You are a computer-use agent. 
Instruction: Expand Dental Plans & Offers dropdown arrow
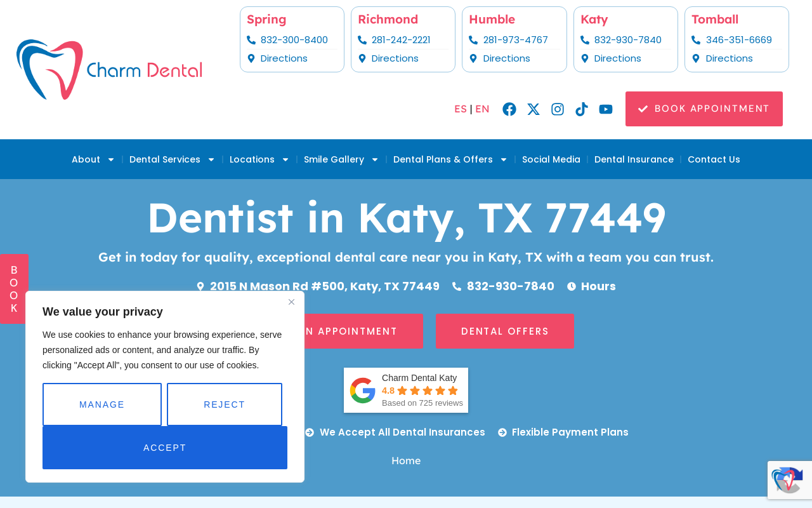pyautogui.click(x=504, y=159)
